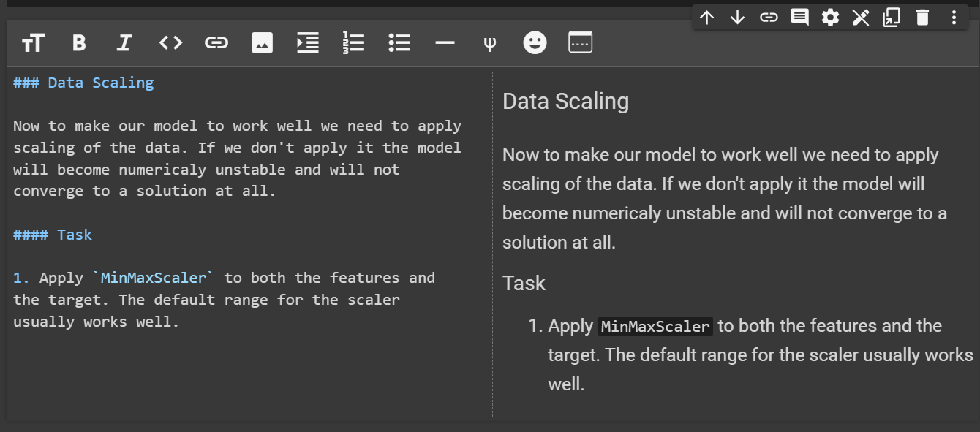This screenshot has width=980, height=432.
Task: Click `MinMaxScaler` in the markdown source
Action: (x=154, y=278)
